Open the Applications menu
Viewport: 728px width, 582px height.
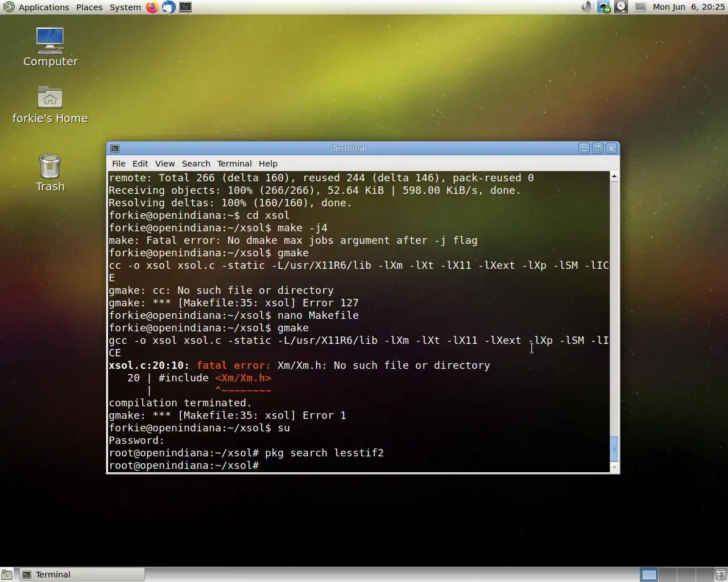(44, 7)
